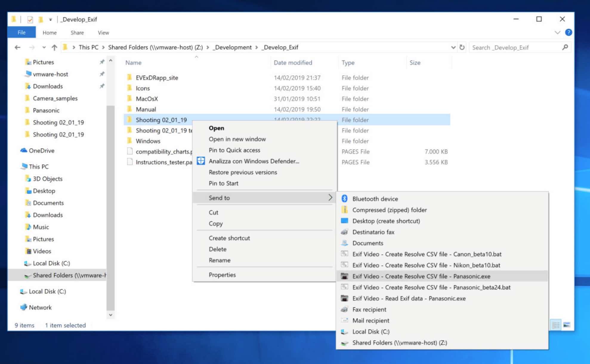Click the navigation pane scrollbar thumb
The width and height of the screenshot is (590, 364).
coord(110,208)
